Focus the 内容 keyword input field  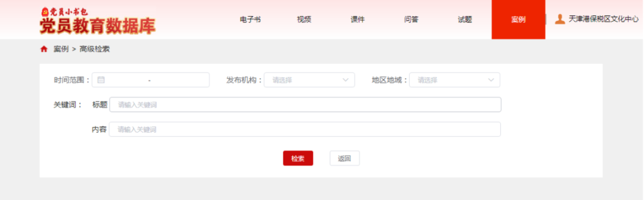click(x=304, y=129)
